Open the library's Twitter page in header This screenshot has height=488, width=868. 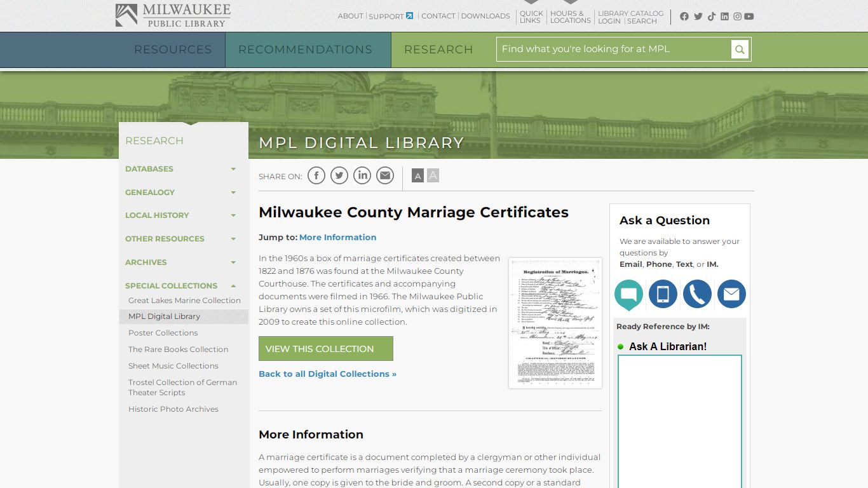[698, 17]
